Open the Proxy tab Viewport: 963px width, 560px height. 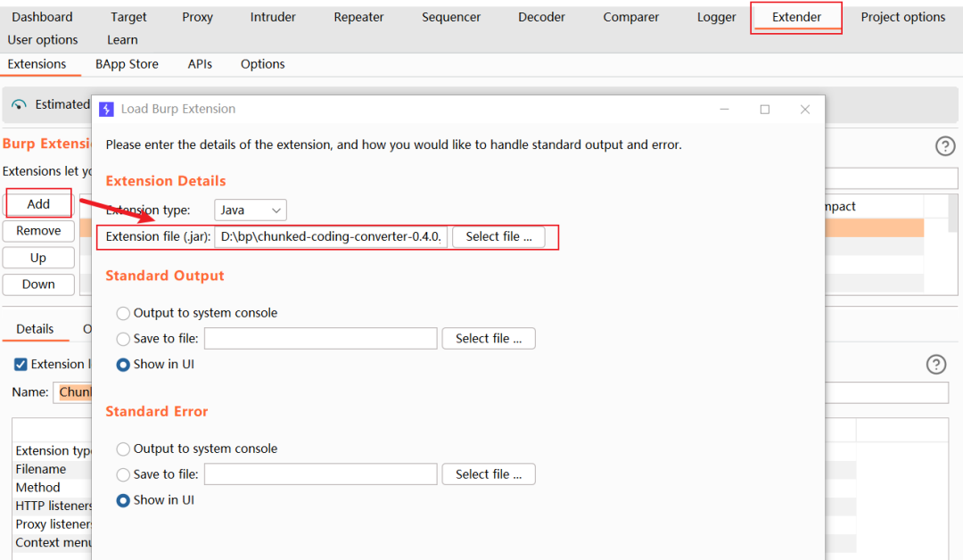click(x=197, y=17)
